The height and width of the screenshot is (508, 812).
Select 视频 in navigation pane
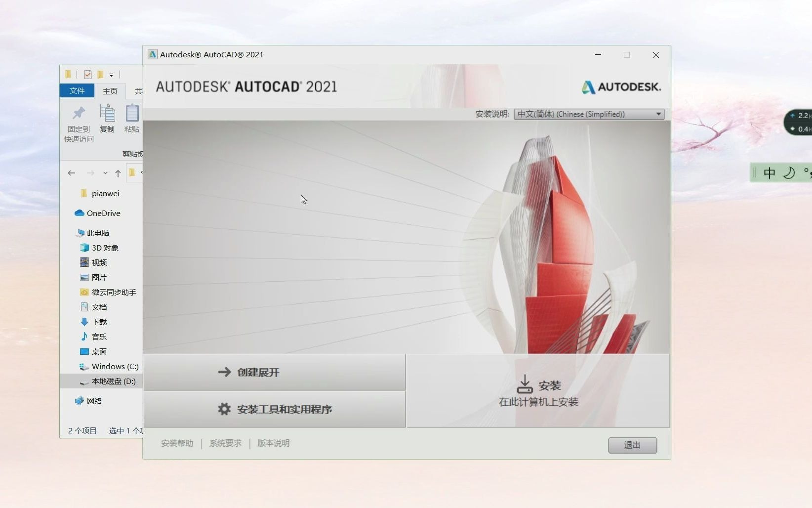93,262
